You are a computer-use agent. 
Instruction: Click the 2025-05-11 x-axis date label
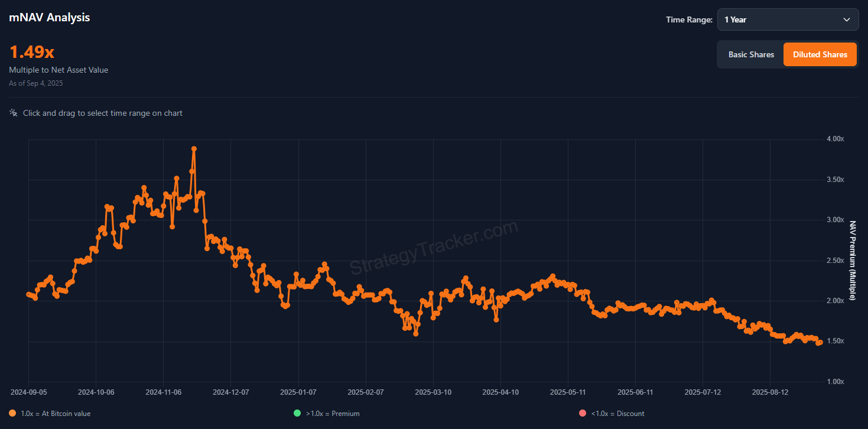pyautogui.click(x=568, y=392)
